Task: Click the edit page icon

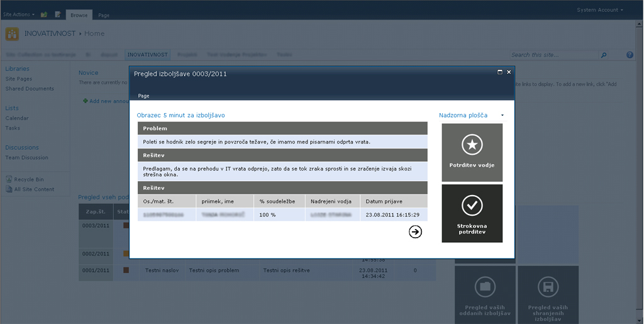Action: pos(58,14)
